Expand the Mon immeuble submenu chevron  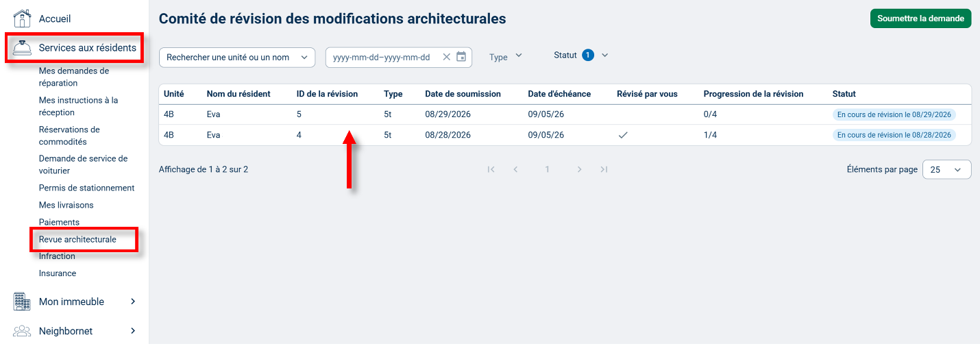tap(133, 301)
